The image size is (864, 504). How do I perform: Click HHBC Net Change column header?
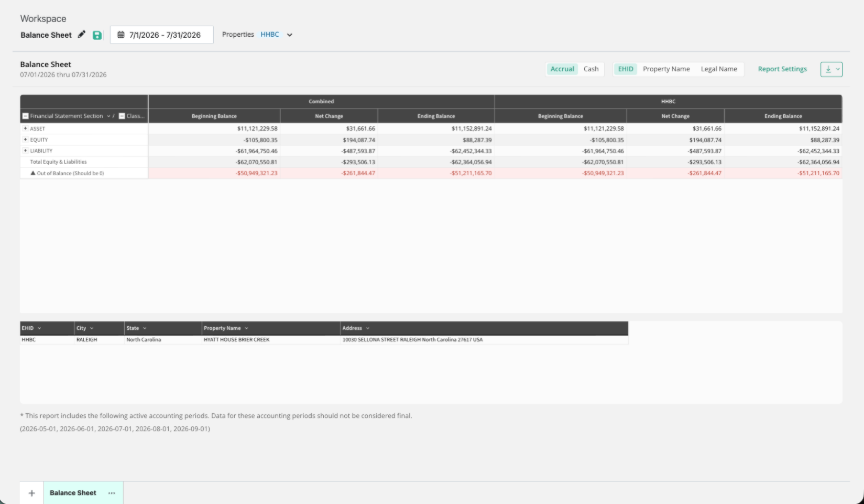(x=676, y=116)
